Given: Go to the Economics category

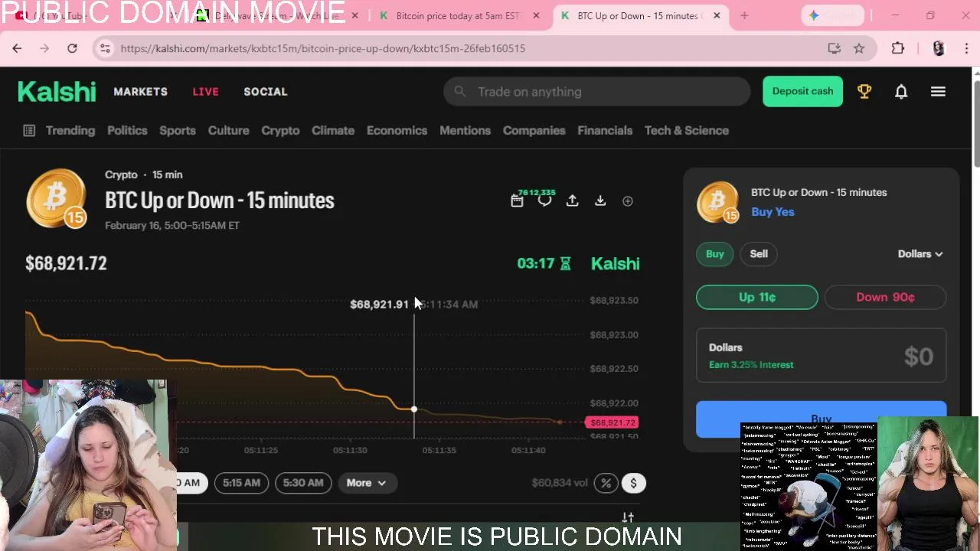Looking at the screenshot, I should click(x=397, y=130).
